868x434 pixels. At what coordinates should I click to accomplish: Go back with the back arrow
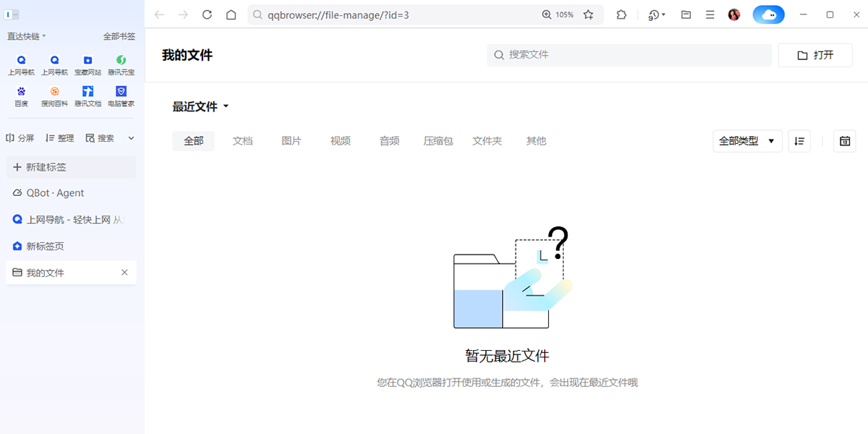coord(160,14)
